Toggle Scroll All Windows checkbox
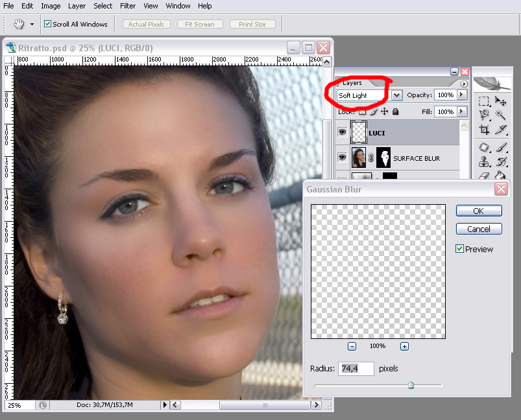Viewport: 521px width, 420px height. click(x=48, y=24)
